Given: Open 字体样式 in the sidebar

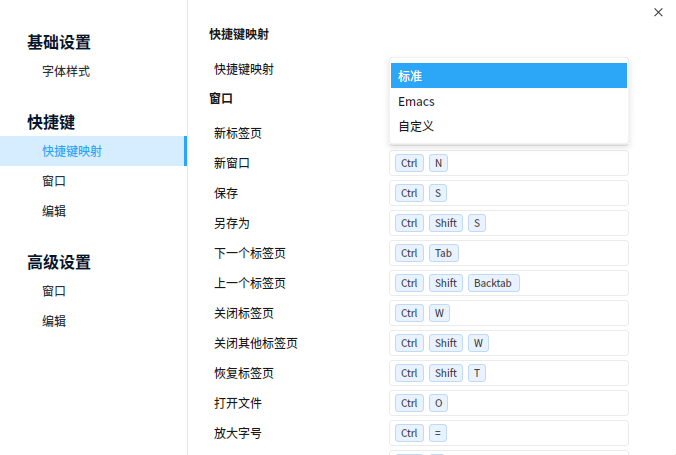Looking at the screenshot, I should pyautogui.click(x=66, y=71).
